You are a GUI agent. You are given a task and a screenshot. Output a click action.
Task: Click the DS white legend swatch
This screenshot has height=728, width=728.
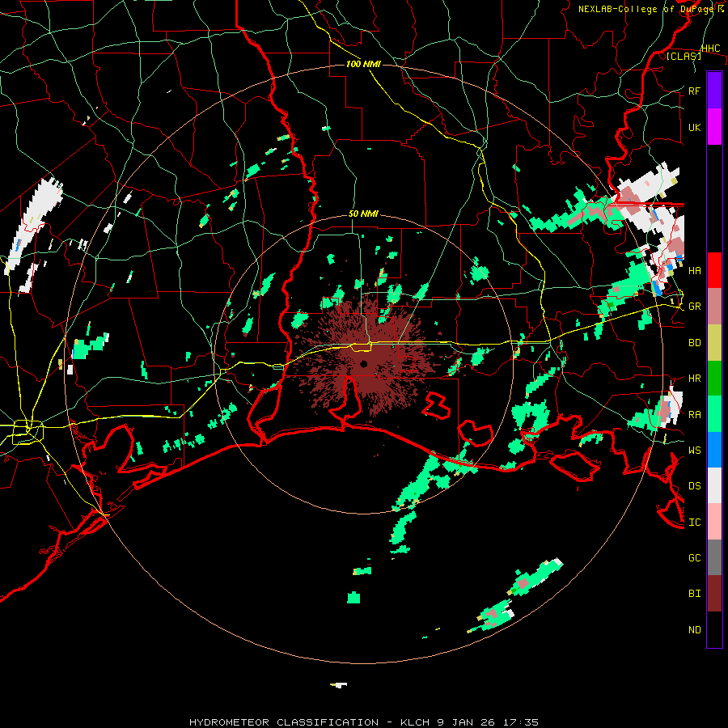pos(714,485)
